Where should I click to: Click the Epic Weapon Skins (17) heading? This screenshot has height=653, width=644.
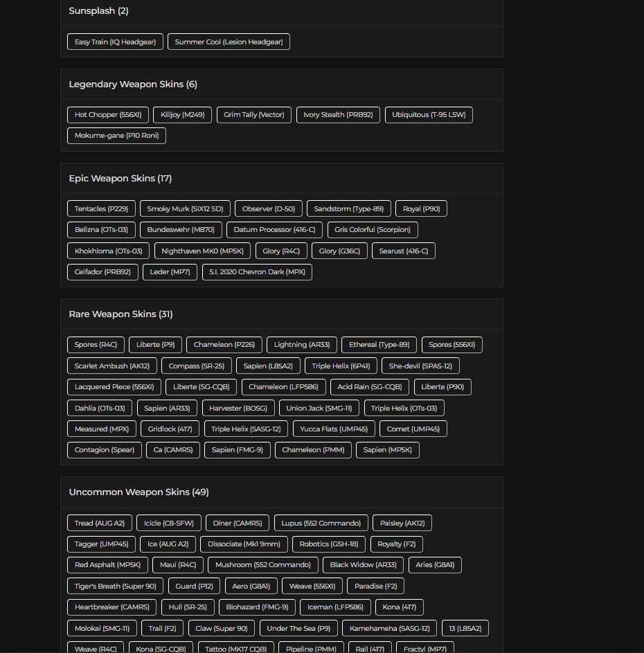120,178
